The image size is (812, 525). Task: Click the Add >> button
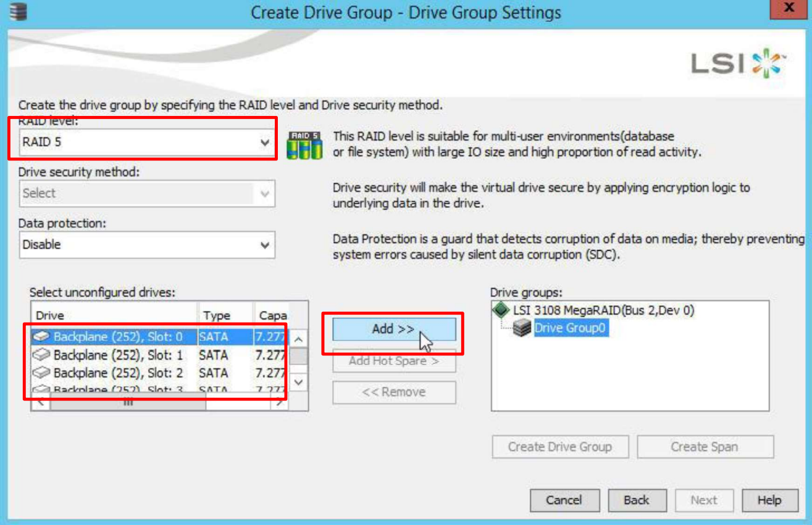pyautogui.click(x=393, y=329)
